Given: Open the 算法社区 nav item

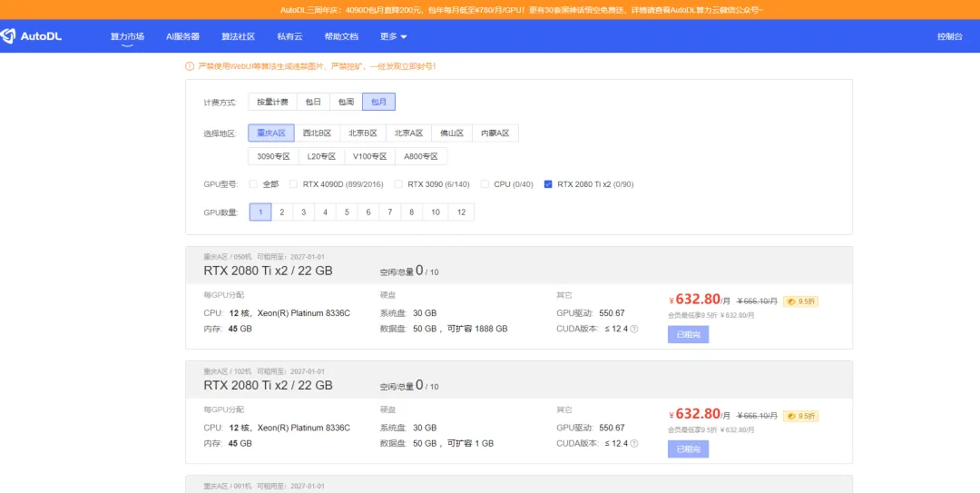Looking at the screenshot, I should coord(238,36).
